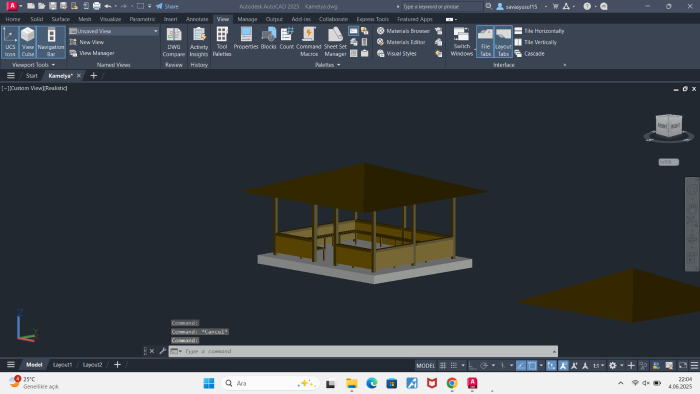This screenshot has height=394, width=700.
Task: Toggle View Cube display
Action: (28, 42)
